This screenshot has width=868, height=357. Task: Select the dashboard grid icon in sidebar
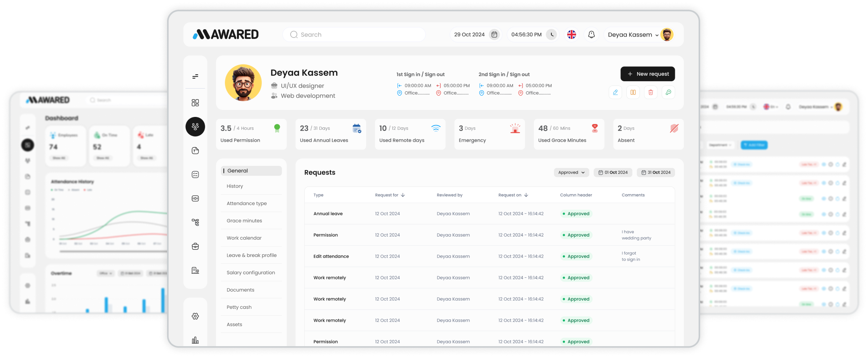(195, 103)
